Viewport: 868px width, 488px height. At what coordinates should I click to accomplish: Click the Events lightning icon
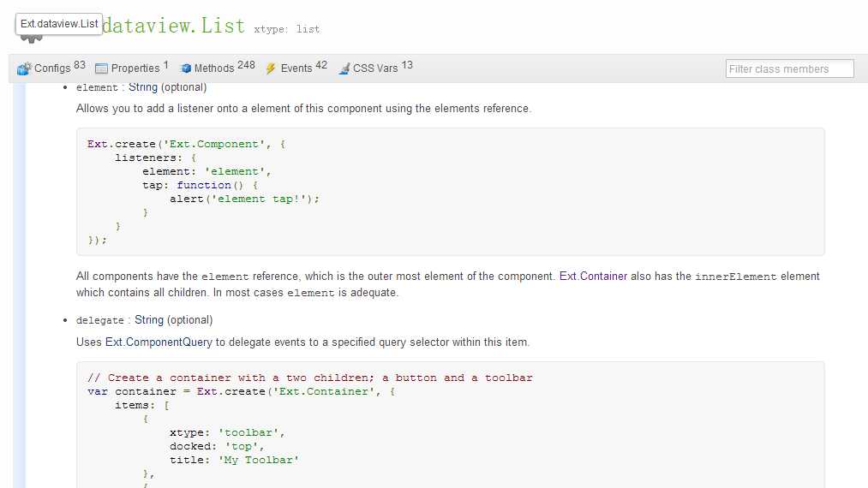click(271, 68)
